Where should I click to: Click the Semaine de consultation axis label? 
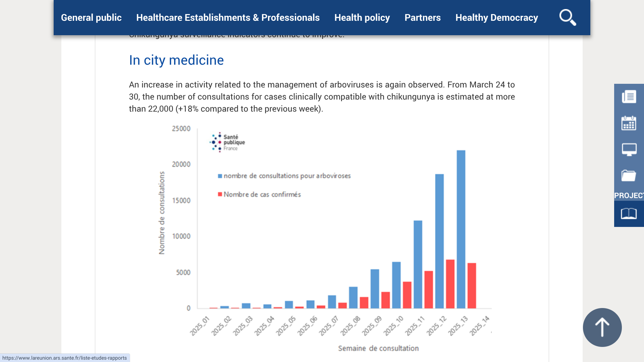pos(378,348)
